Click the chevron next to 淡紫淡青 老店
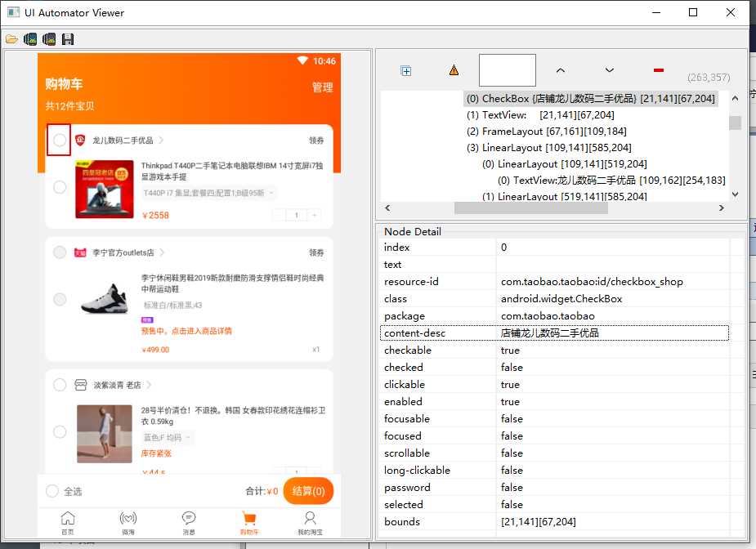The height and width of the screenshot is (549, 756). pos(149,385)
